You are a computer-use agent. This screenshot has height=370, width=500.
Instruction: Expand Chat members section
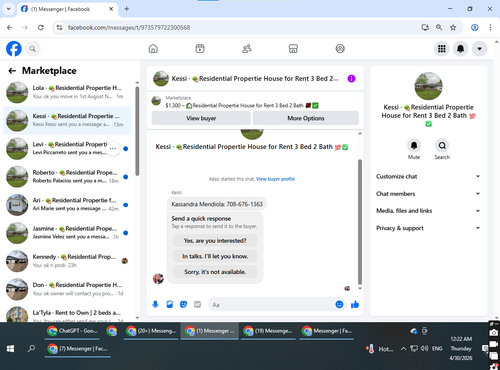pos(428,194)
